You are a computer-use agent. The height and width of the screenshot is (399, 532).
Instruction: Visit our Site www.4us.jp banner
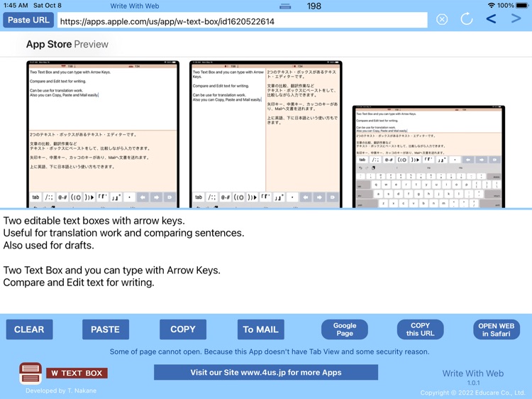point(266,373)
